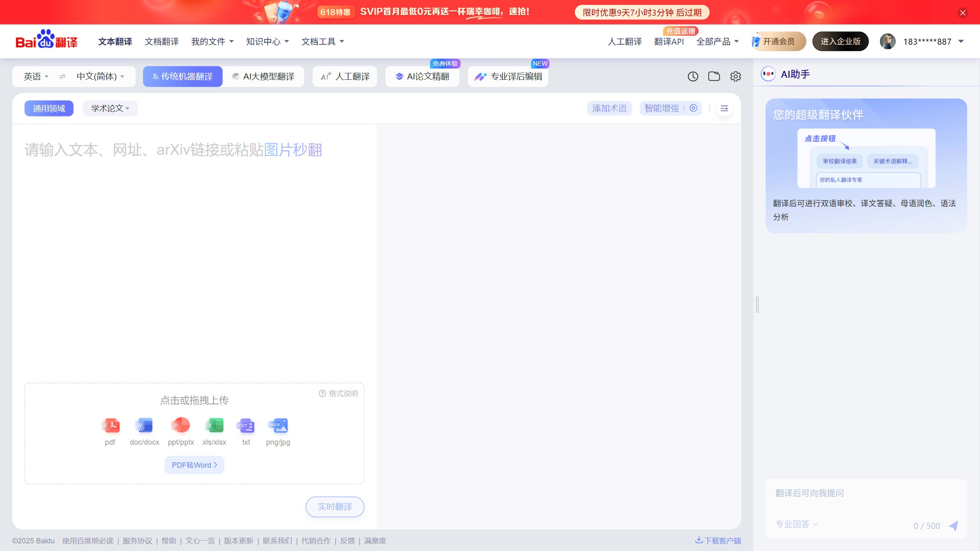Expand 专业回答 answer mode dropdown

click(796, 524)
